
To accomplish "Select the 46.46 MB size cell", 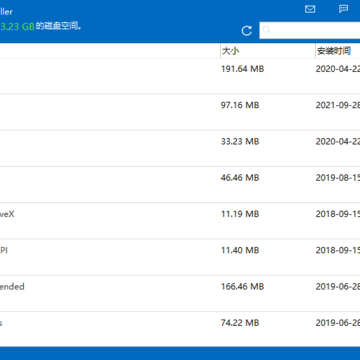I will click(x=240, y=178).
